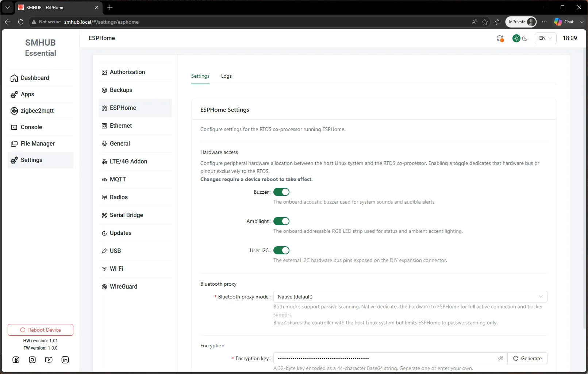The height and width of the screenshot is (374, 588).
Task: Open Serial Bridge settings section
Action: click(x=135, y=215)
